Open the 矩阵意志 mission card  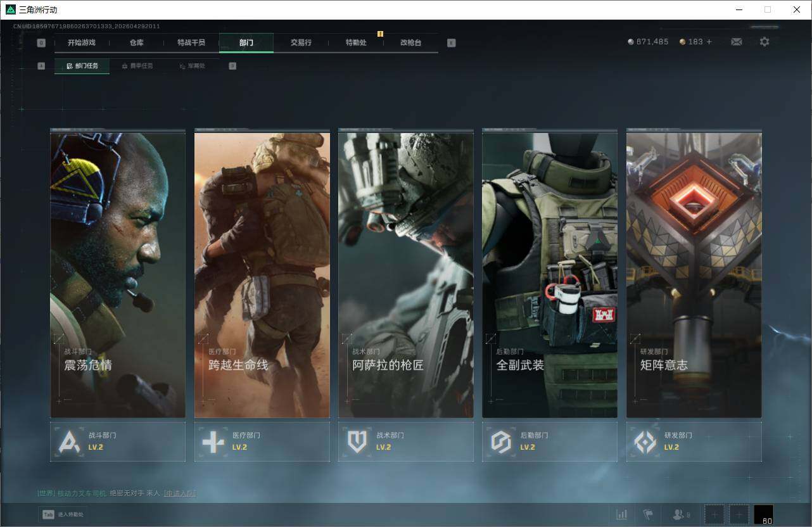694,274
